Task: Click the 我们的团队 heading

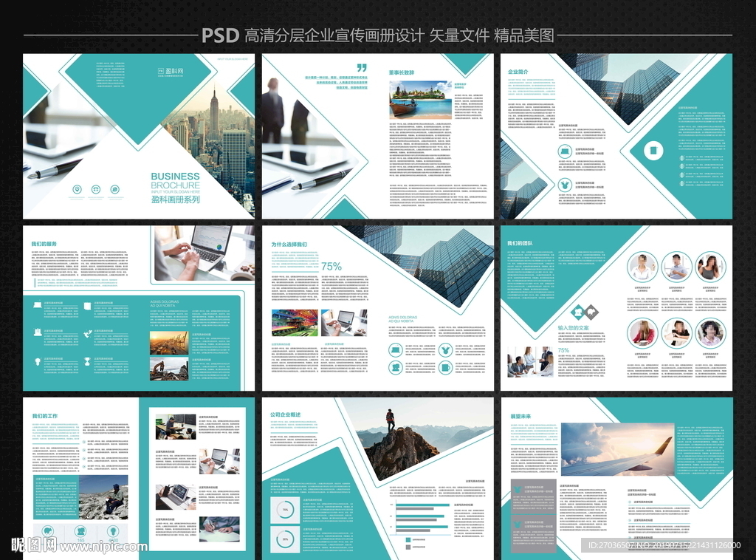Action: [x=520, y=243]
